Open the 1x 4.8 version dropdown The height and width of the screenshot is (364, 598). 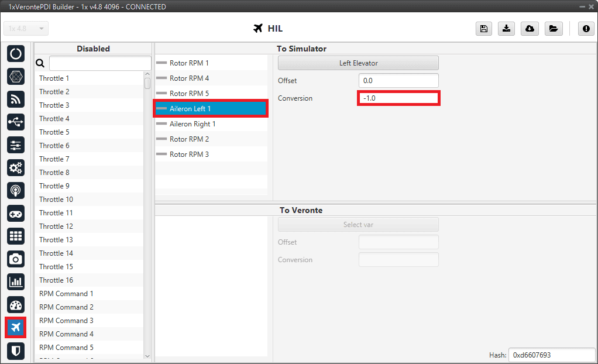tap(26, 29)
